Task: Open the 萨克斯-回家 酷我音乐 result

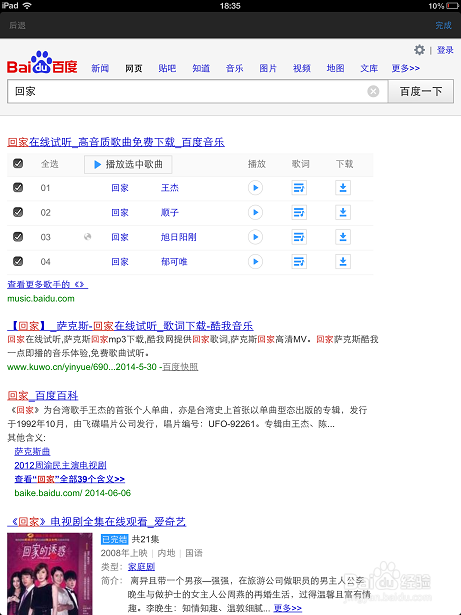Action: click(x=130, y=326)
